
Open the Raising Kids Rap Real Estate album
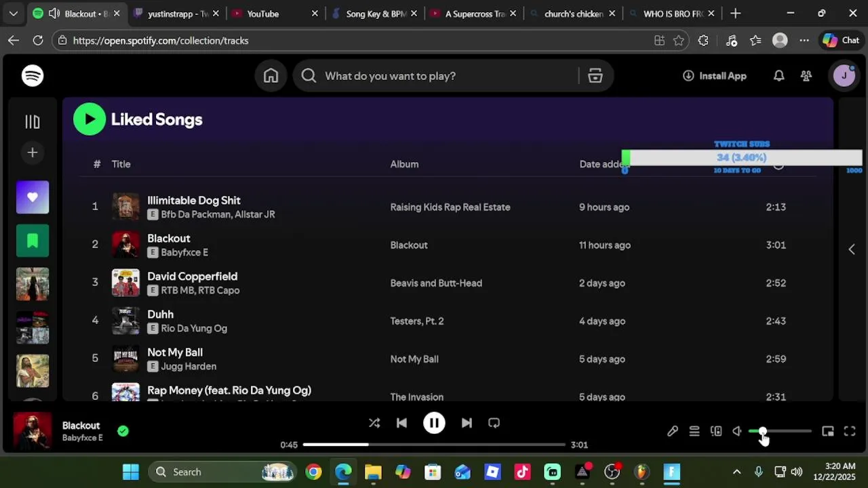click(x=450, y=207)
